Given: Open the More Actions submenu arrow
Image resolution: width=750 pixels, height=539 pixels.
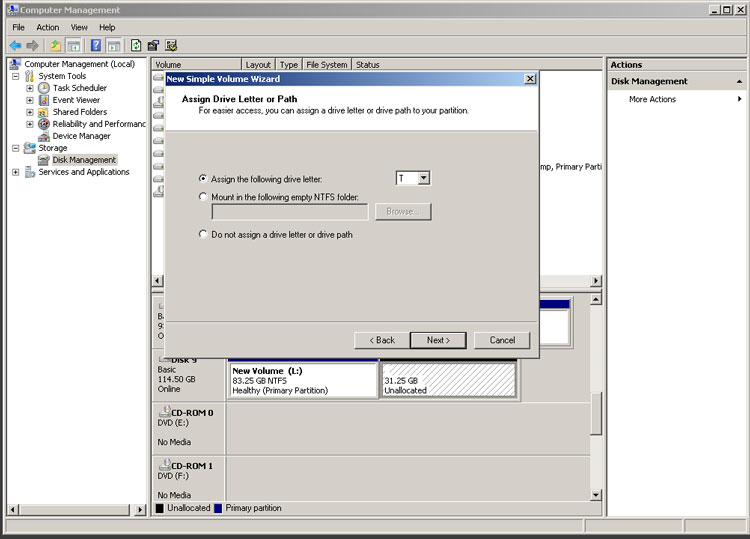Looking at the screenshot, I should coord(739,99).
